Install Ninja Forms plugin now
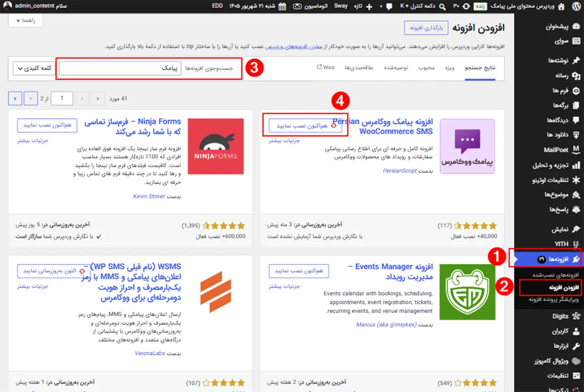 [47, 125]
